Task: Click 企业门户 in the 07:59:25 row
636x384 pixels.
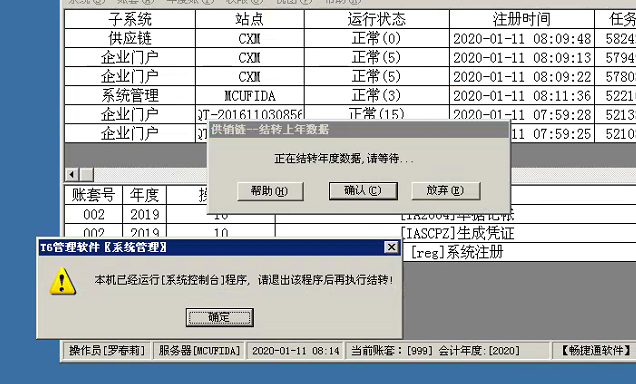Action: (130, 133)
